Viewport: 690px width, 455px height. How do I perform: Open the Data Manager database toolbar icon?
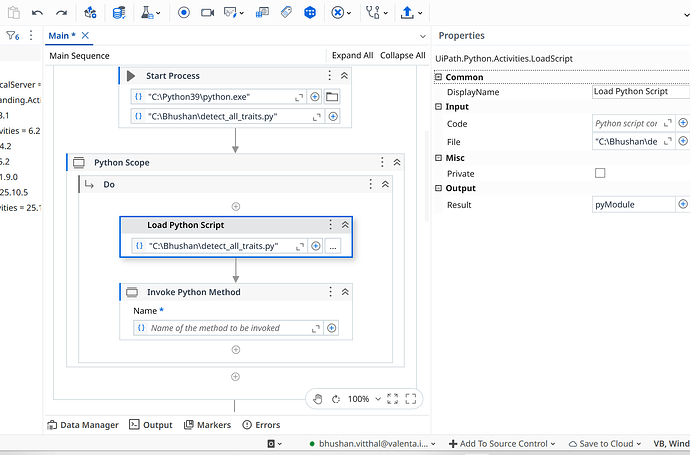click(x=119, y=13)
